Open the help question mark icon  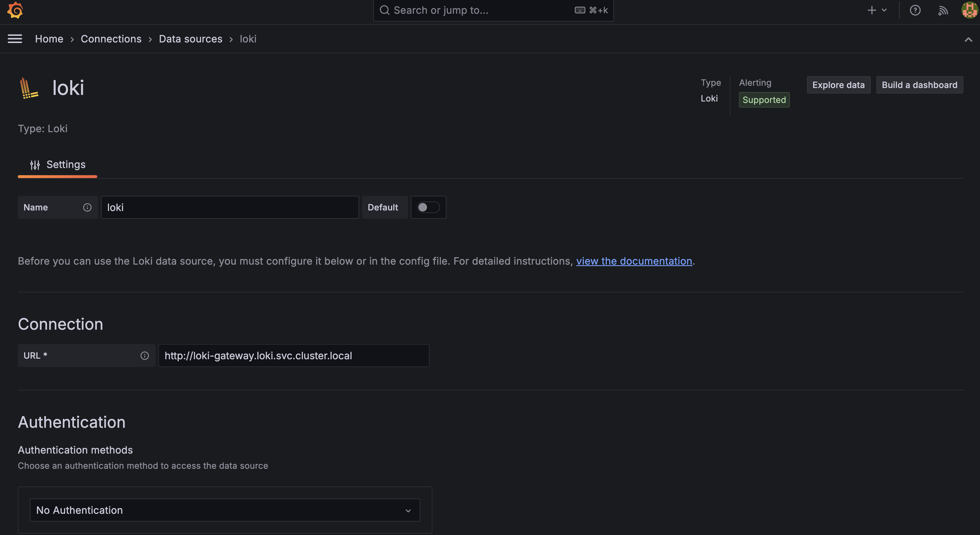915,10
